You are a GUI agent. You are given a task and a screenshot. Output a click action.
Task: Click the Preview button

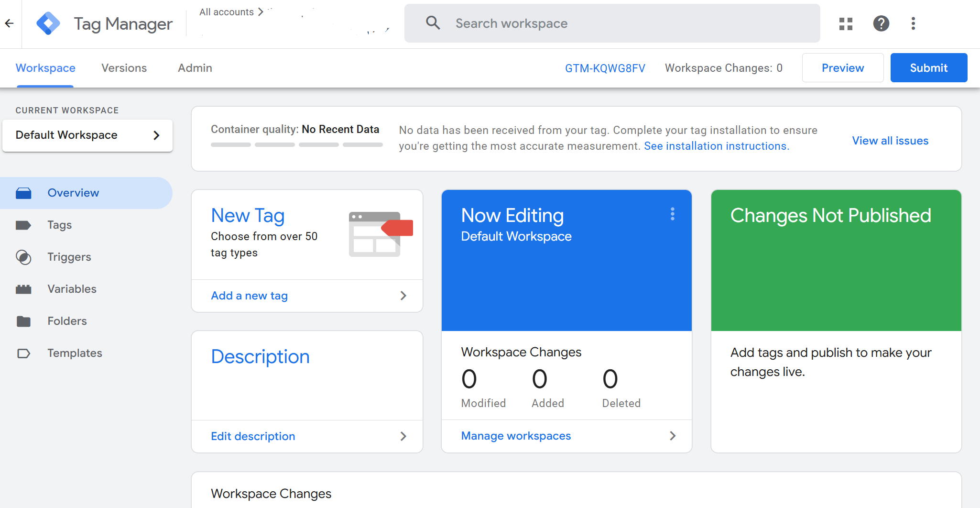coord(842,68)
